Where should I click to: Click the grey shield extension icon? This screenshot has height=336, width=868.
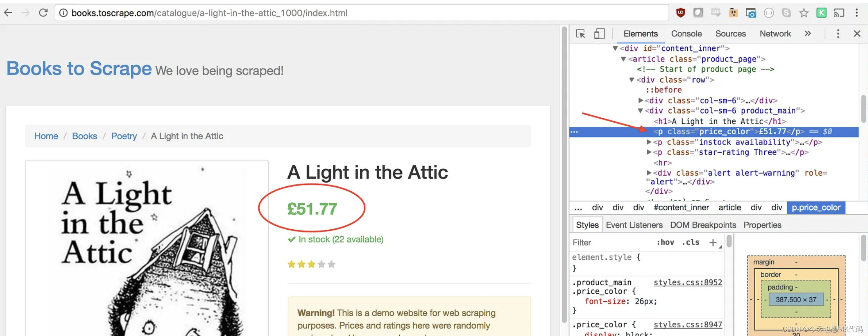click(698, 13)
